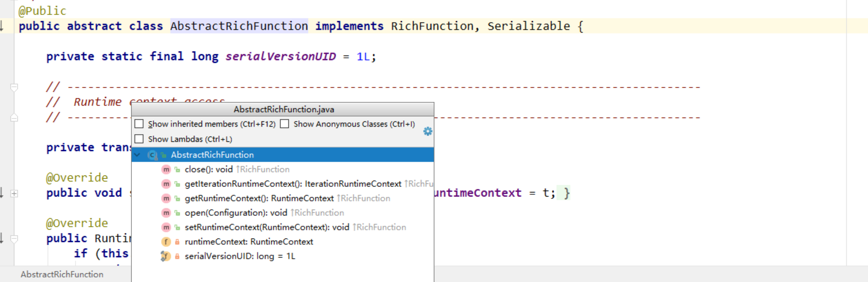Viewport: 868px width, 282px height.
Task: Collapse the AbstractRichFunction class node
Action: click(137, 155)
